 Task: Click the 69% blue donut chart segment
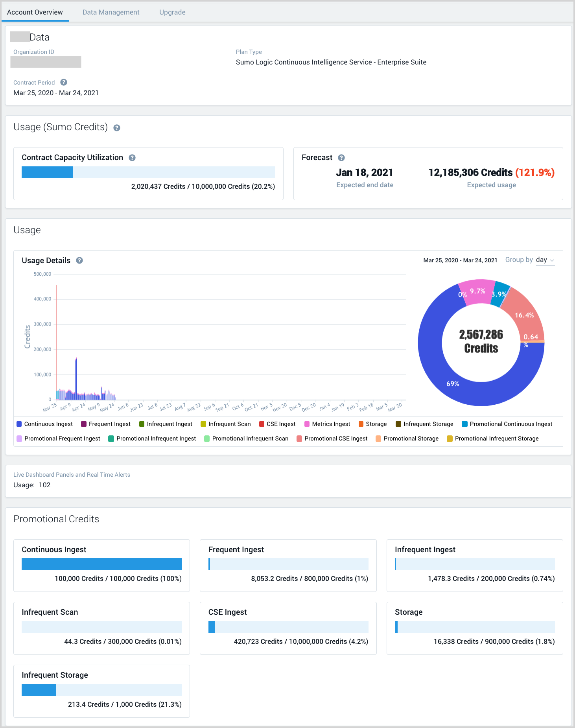point(452,383)
